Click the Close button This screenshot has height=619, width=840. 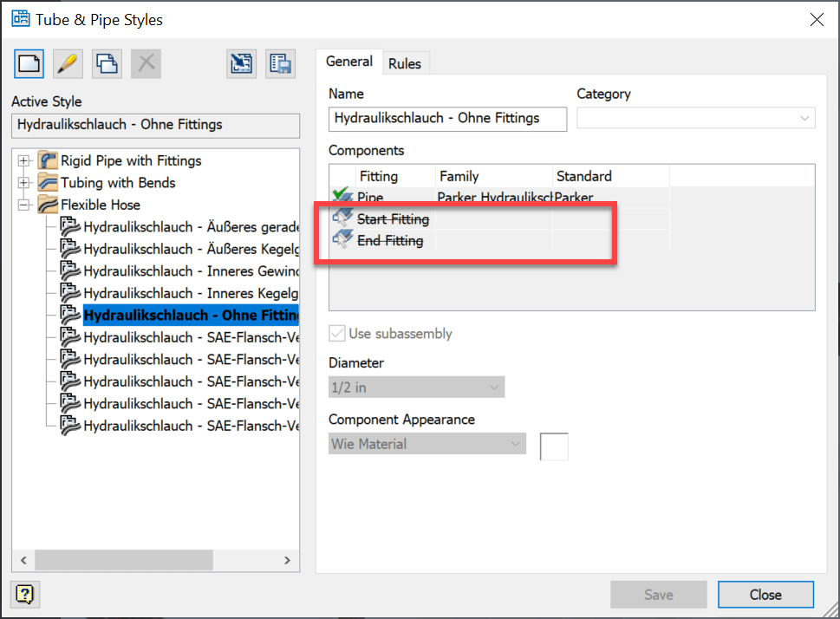click(x=765, y=595)
